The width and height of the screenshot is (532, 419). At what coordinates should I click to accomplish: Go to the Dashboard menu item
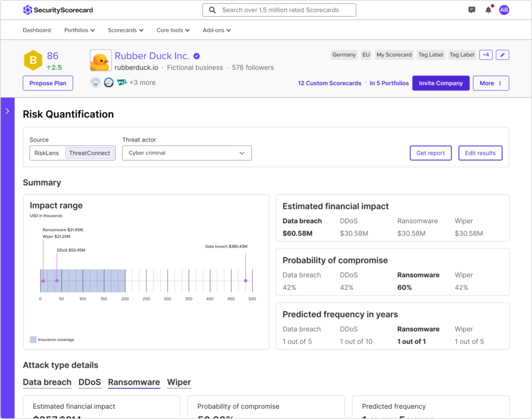point(37,30)
